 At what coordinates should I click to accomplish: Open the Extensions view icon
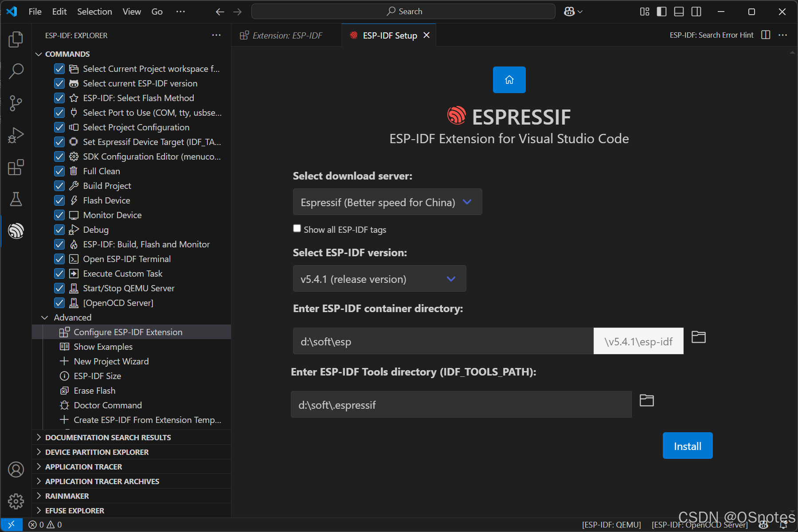pyautogui.click(x=16, y=168)
